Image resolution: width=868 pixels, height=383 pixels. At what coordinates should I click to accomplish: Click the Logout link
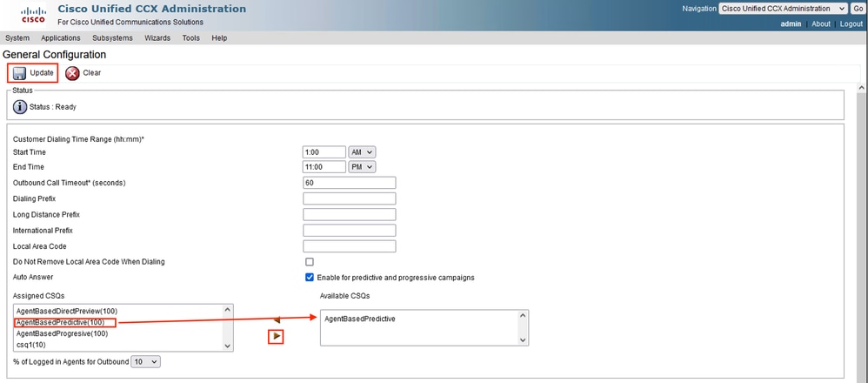point(851,24)
